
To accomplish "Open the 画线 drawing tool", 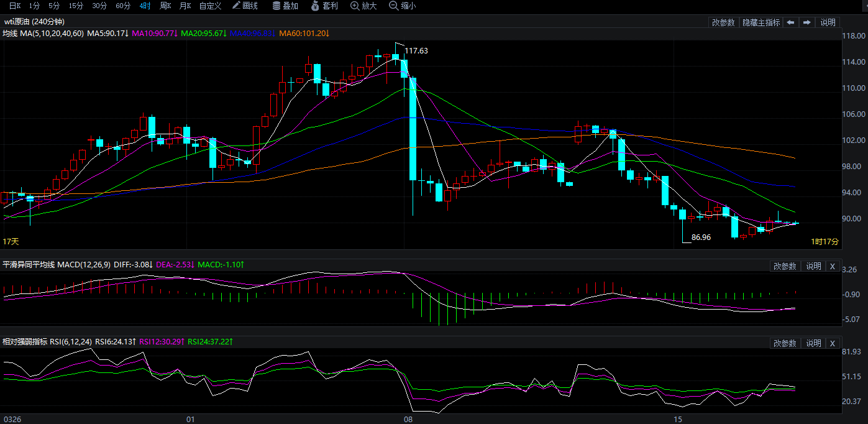I will click(x=245, y=6).
